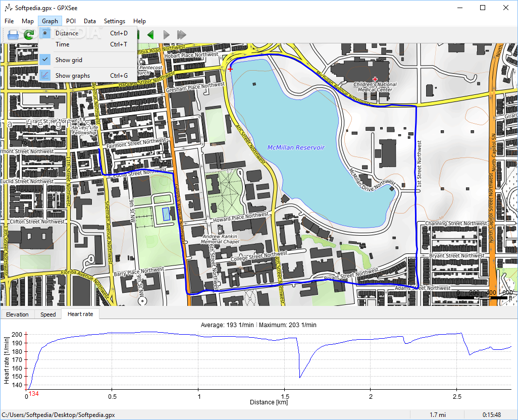This screenshot has height=420, width=518.
Task: Click the red track start marker by the reservoir
Action: click(230, 69)
